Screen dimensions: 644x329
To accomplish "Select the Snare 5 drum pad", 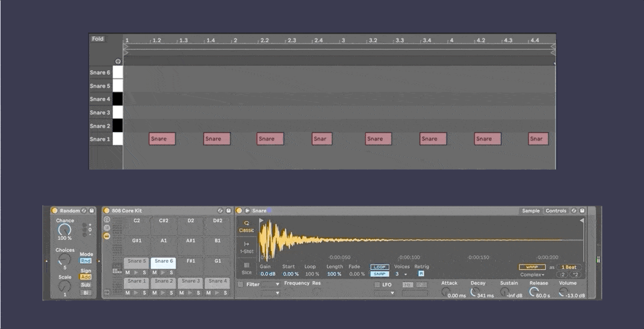I will [136, 263].
